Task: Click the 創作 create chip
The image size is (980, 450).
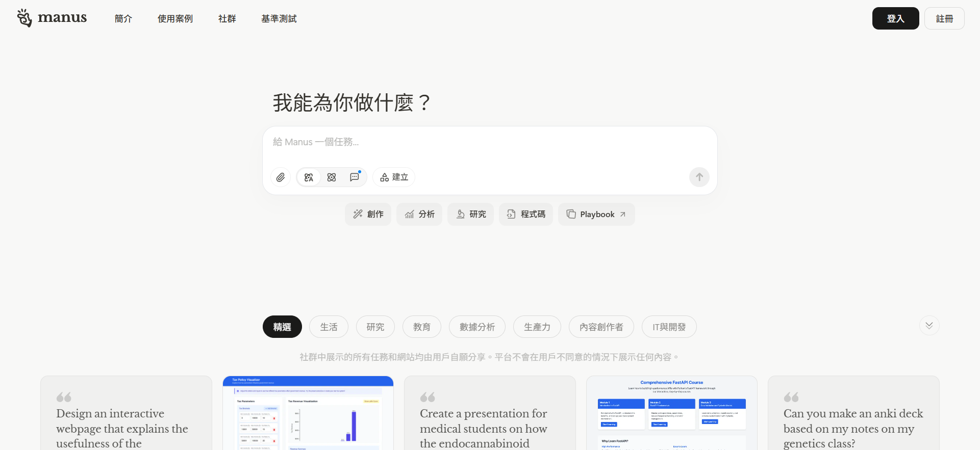Action: (x=368, y=215)
